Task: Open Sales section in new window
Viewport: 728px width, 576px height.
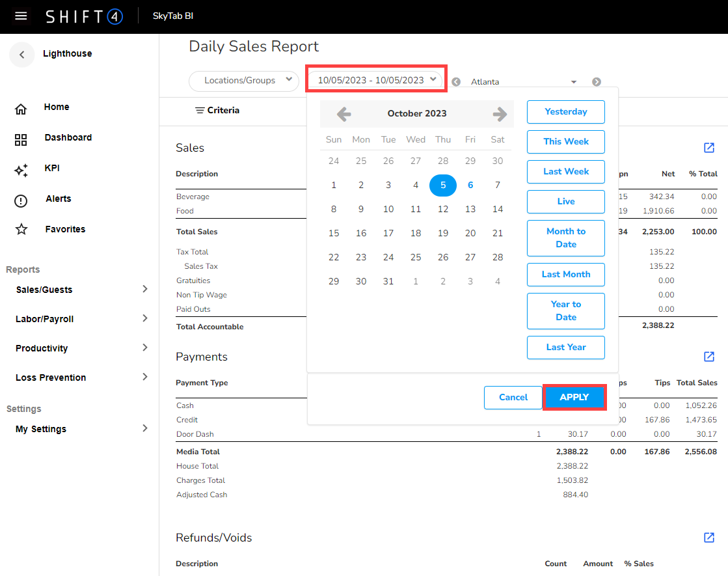Action: tap(709, 148)
